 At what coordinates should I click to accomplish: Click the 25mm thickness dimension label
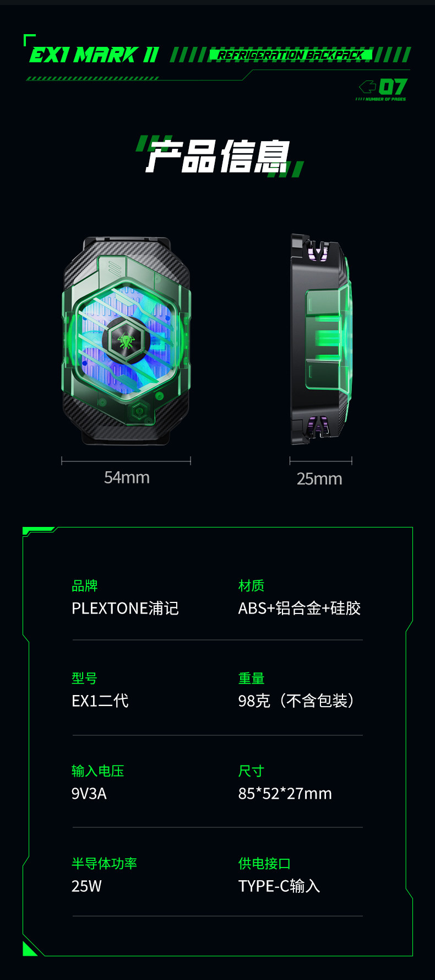319,478
